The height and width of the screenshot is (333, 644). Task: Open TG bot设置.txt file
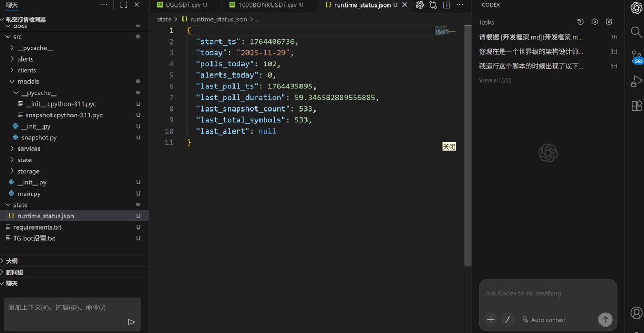click(x=74, y=239)
